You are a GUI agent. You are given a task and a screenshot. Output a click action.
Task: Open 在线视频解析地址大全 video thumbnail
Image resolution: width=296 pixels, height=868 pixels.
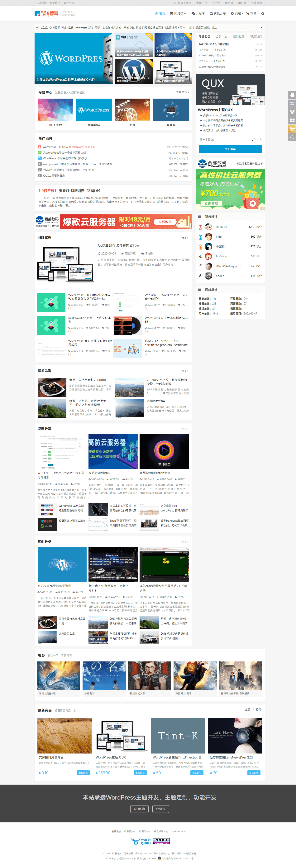164,451
